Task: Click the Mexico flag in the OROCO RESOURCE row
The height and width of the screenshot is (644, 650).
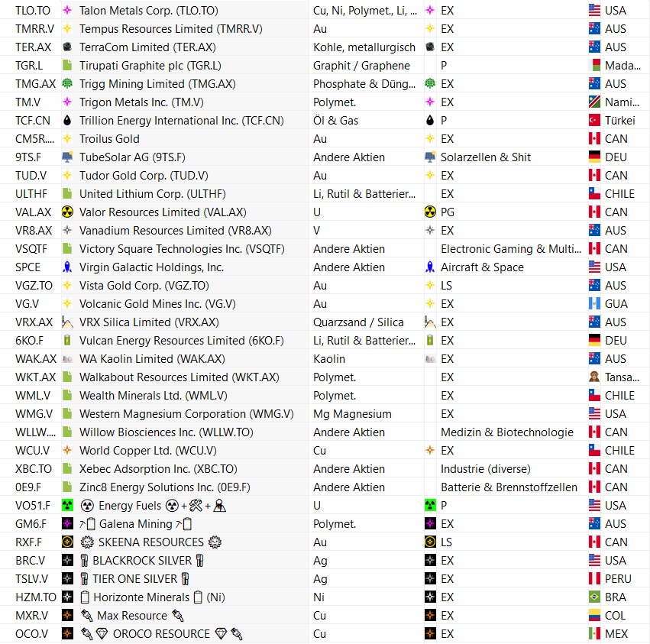Action: click(594, 633)
